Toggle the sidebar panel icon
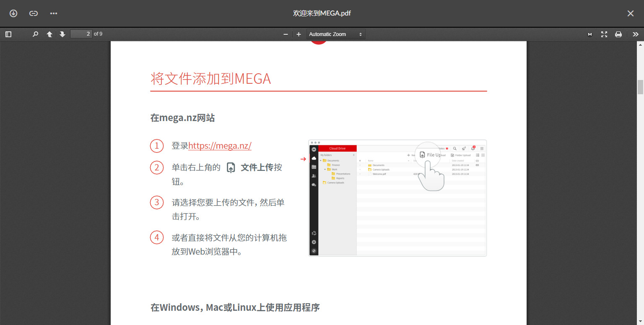This screenshot has height=325, width=644. 8,34
